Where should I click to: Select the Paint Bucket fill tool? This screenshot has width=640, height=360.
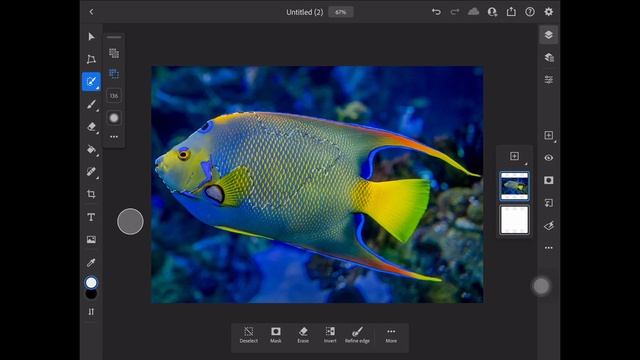[x=91, y=149]
